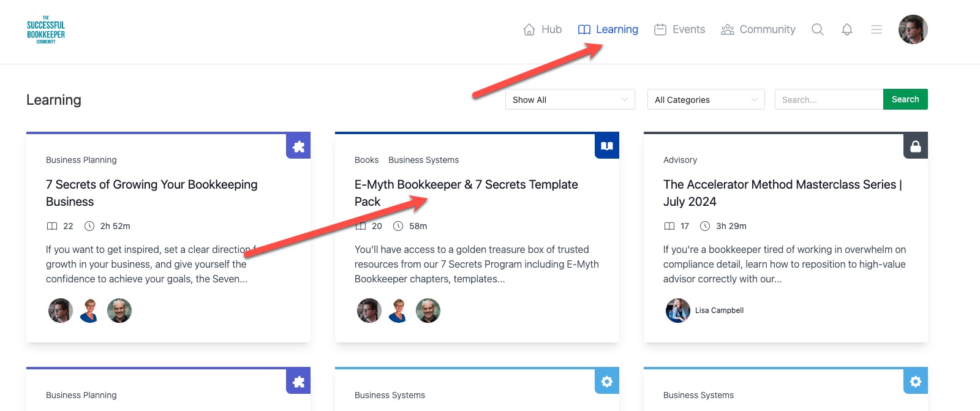The height and width of the screenshot is (411, 980).
Task: Click the clock icon next to 3h 29m
Action: coord(705,226)
